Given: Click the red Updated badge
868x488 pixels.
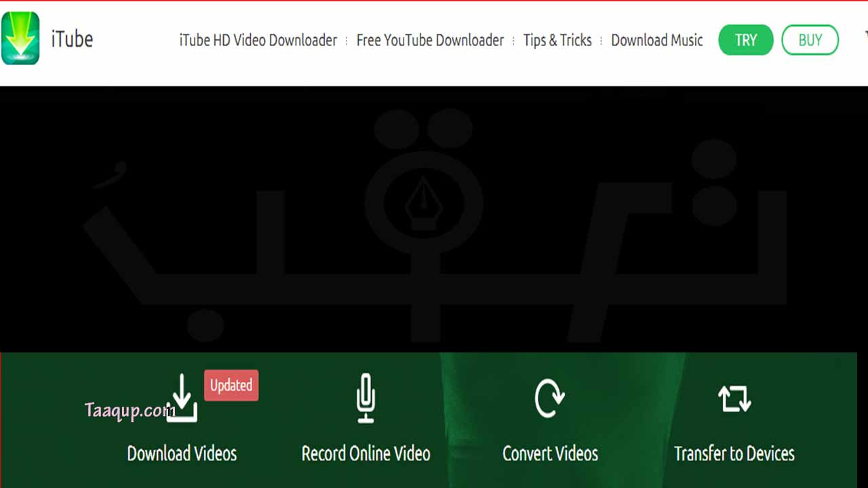Looking at the screenshot, I should (231, 385).
